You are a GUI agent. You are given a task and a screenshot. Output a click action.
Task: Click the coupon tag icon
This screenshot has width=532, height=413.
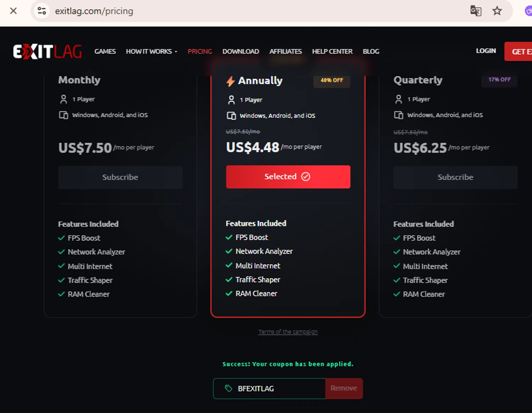point(228,389)
